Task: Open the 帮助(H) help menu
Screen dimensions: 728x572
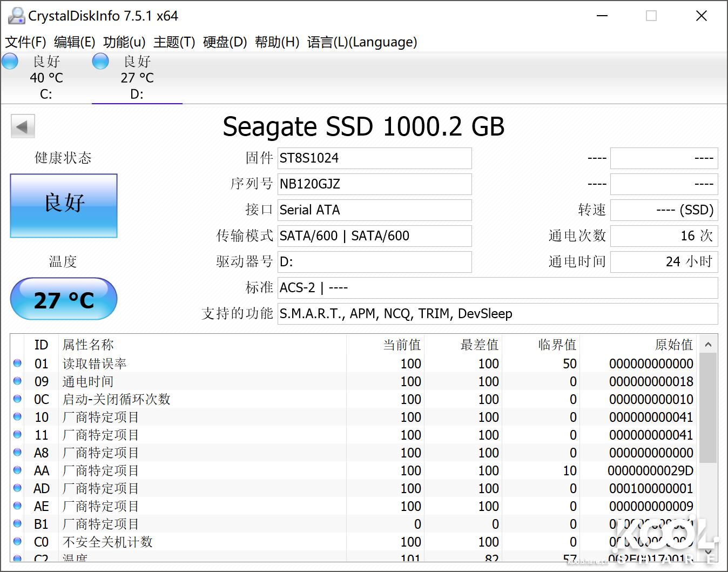Action: pos(277,42)
